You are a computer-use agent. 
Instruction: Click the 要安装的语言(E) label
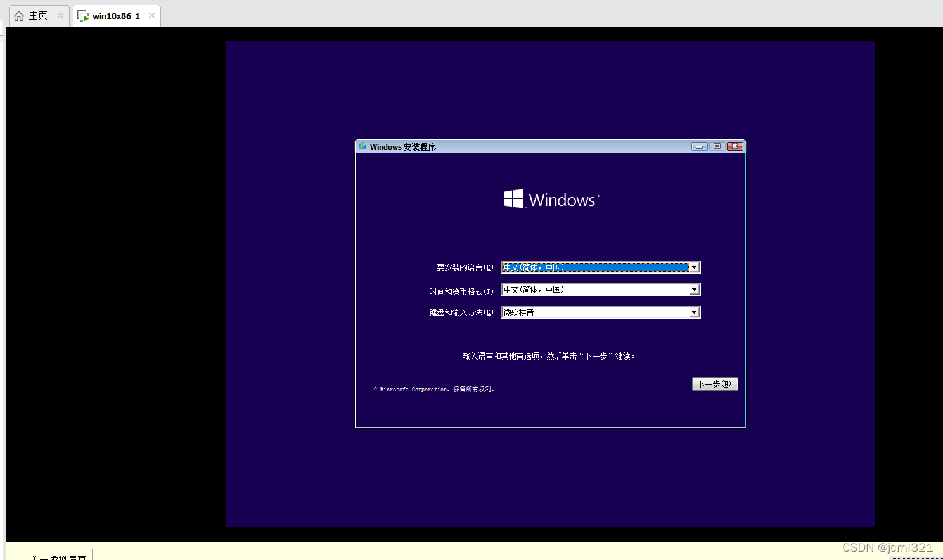[466, 267]
